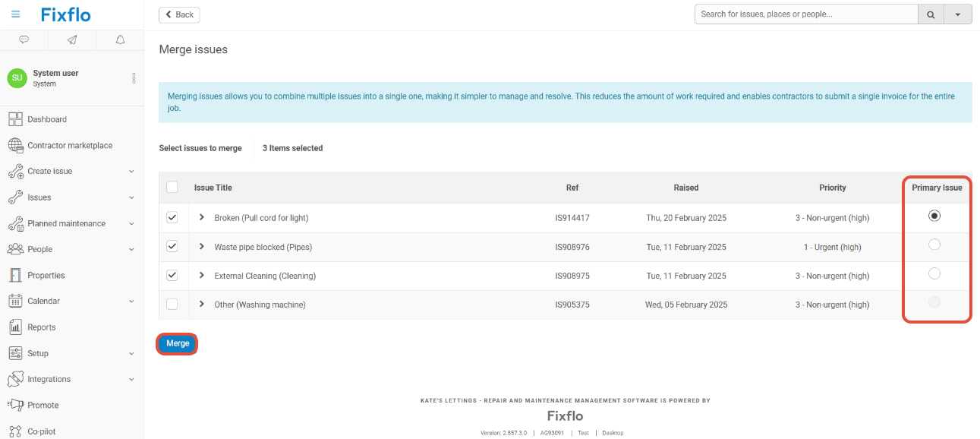Click the search issues input field
The width and height of the screenshot is (980, 439).
tap(806, 14)
